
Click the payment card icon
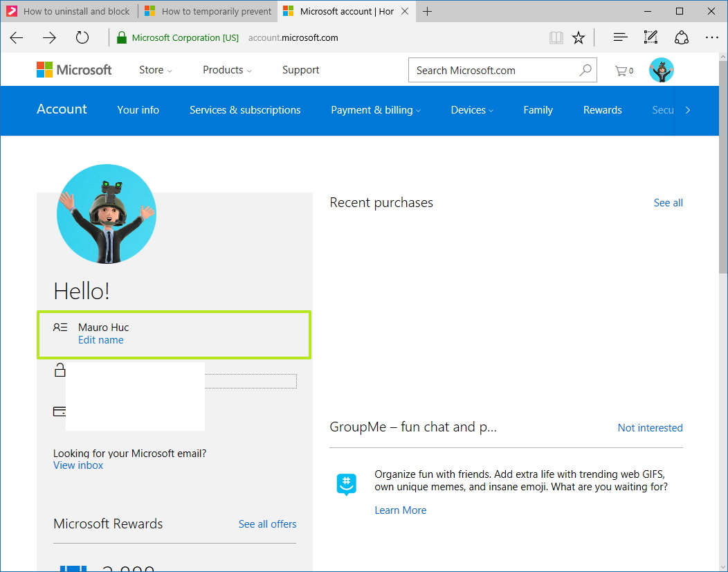point(60,411)
